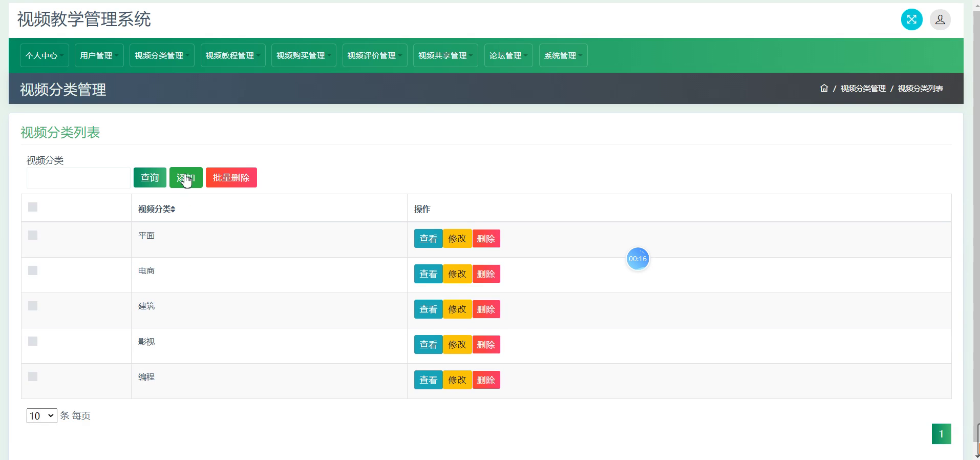Open the user profile avatar icon
The width and height of the screenshot is (980, 460).
[x=940, y=19]
